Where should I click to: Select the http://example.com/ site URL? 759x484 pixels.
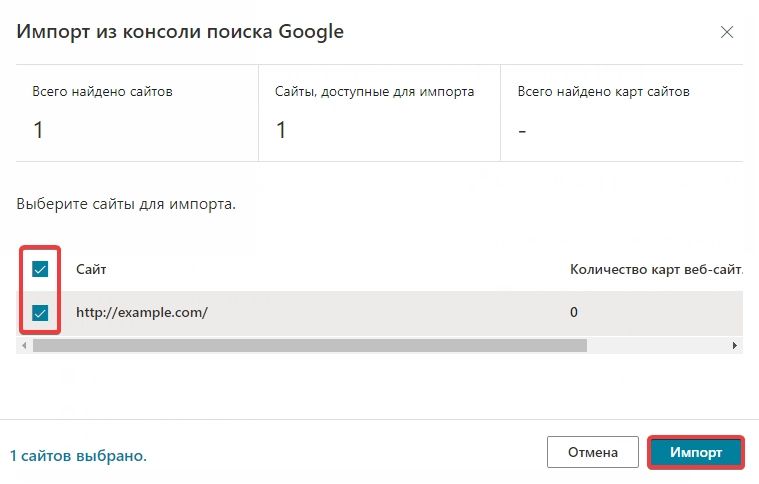pyautogui.click(x=142, y=313)
